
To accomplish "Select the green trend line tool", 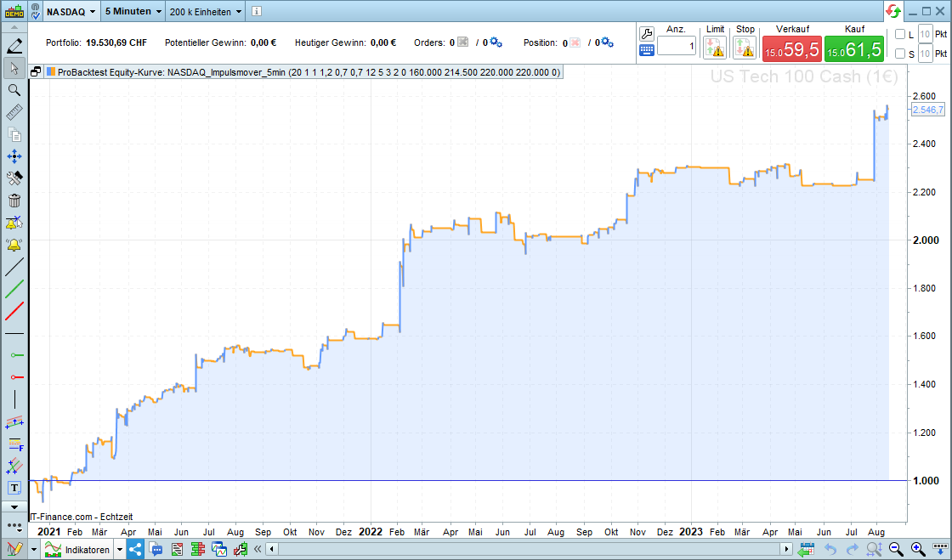I will click(x=14, y=289).
